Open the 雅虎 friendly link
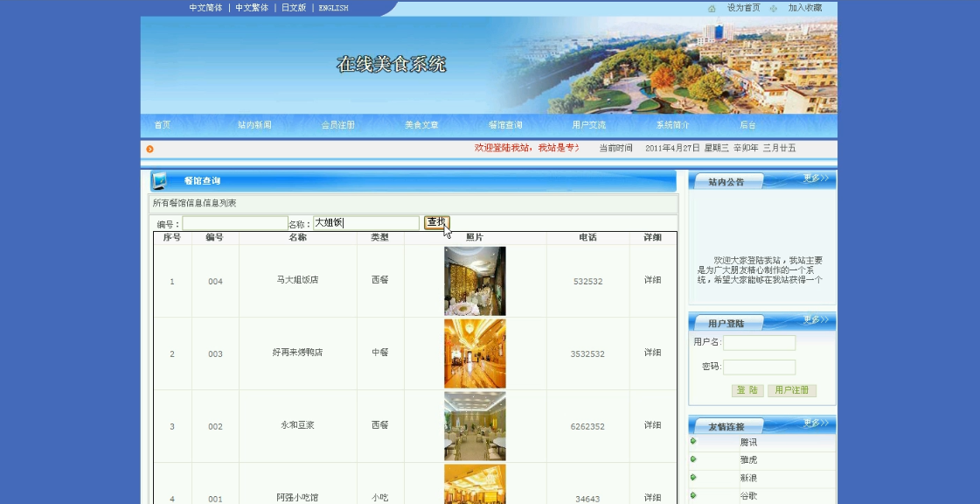The image size is (980, 504). click(748, 459)
